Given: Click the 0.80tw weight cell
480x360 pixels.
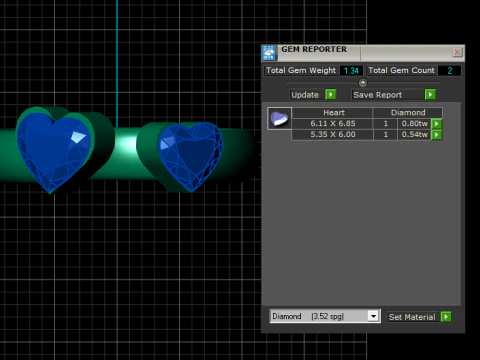Looking at the screenshot, I should click(414, 124).
